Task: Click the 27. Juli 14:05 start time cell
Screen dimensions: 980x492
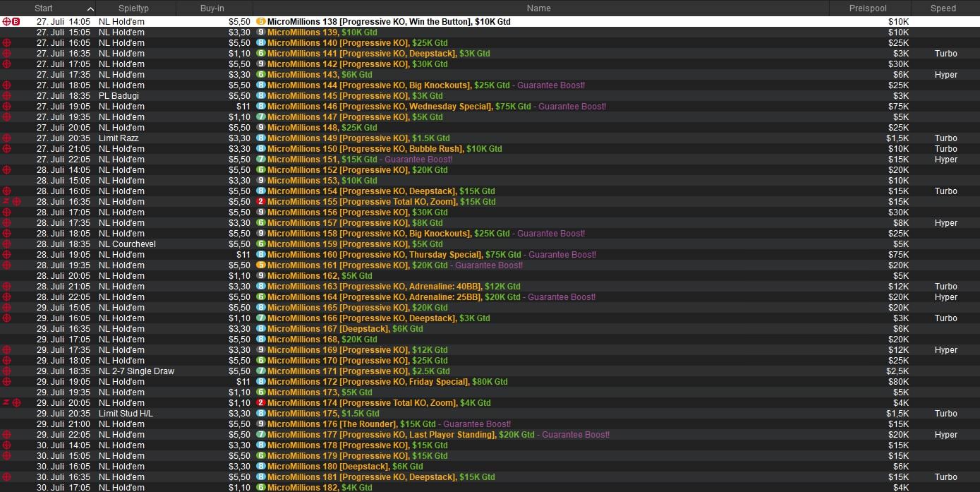Action: coord(63,22)
